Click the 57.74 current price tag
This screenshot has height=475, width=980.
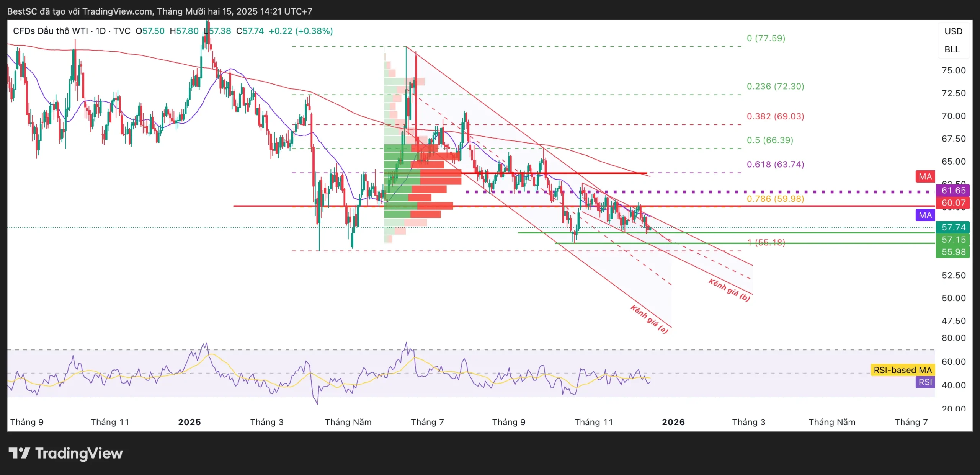[953, 227]
